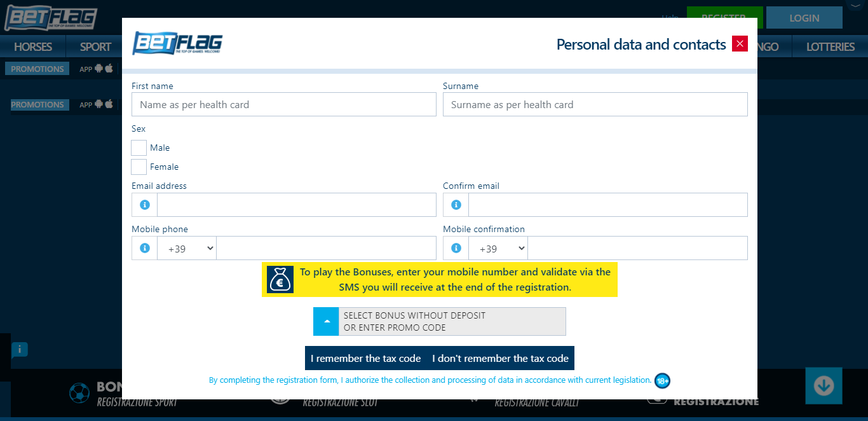The image size is (868, 421).
Task: Tick the Male checkbox
Action: (139, 148)
